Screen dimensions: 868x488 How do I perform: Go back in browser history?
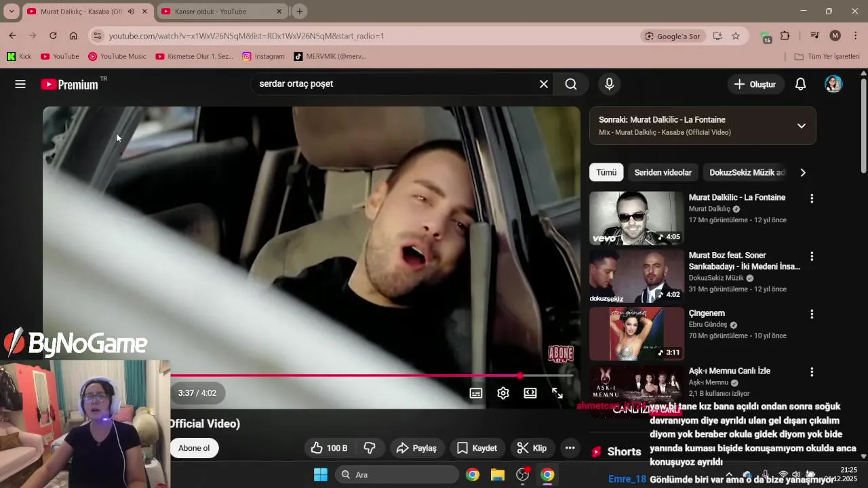[12, 36]
